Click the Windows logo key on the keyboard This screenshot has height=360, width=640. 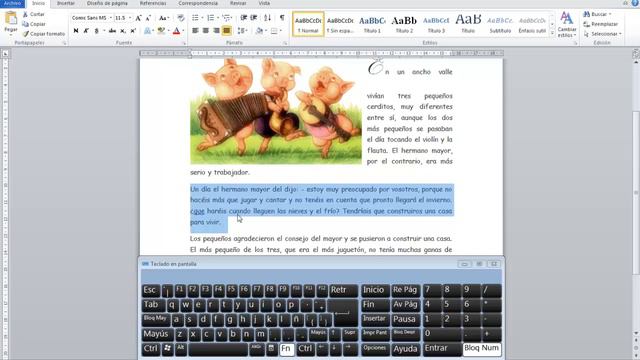pyautogui.click(x=167, y=349)
